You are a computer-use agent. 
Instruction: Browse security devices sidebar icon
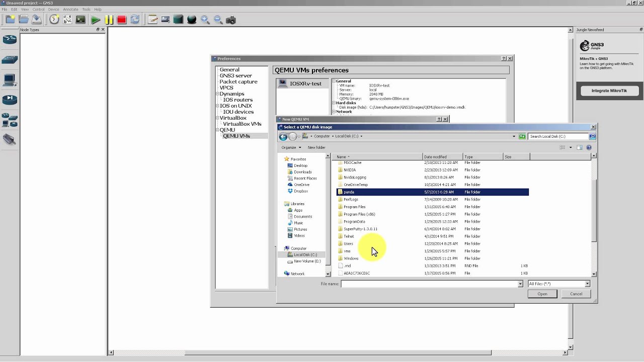point(10,100)
